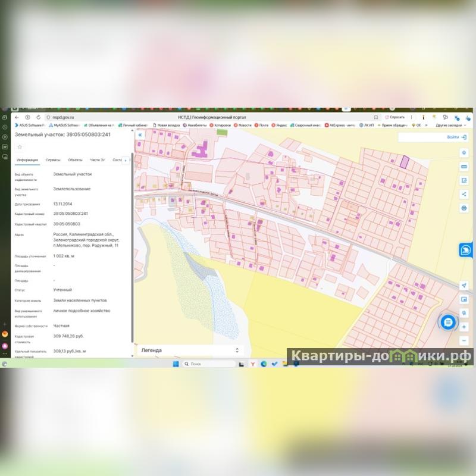The width and height of the screenshot is (476, 476).
Task: Zoom out with the minus button
Action: [464, 340]
